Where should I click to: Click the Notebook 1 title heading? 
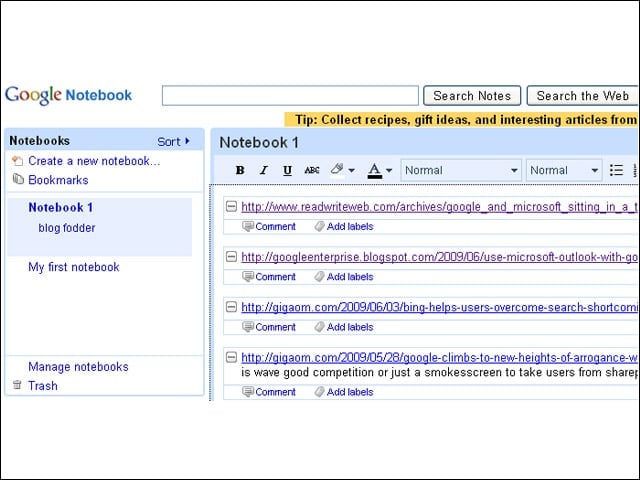pos(259,142)
